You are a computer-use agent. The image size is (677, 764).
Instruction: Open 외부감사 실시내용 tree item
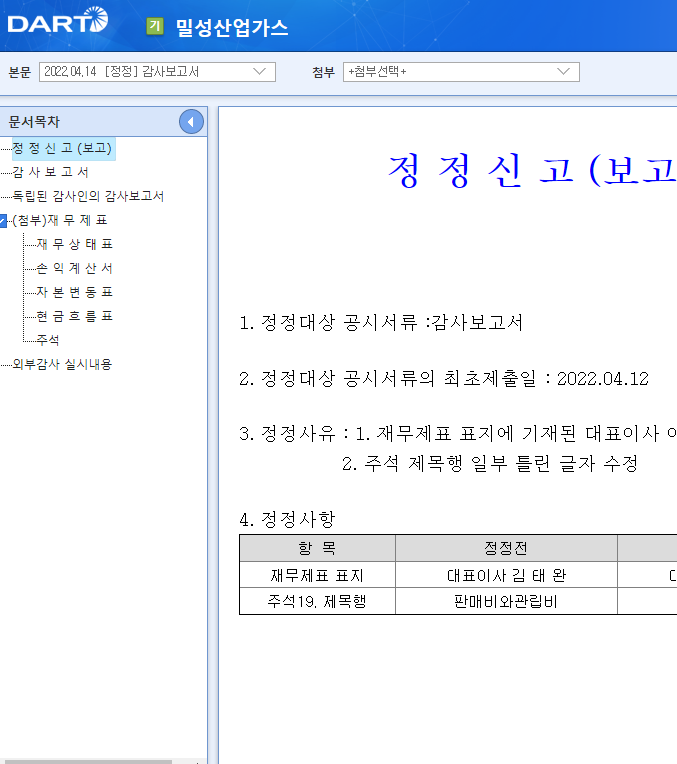[62, 364]
